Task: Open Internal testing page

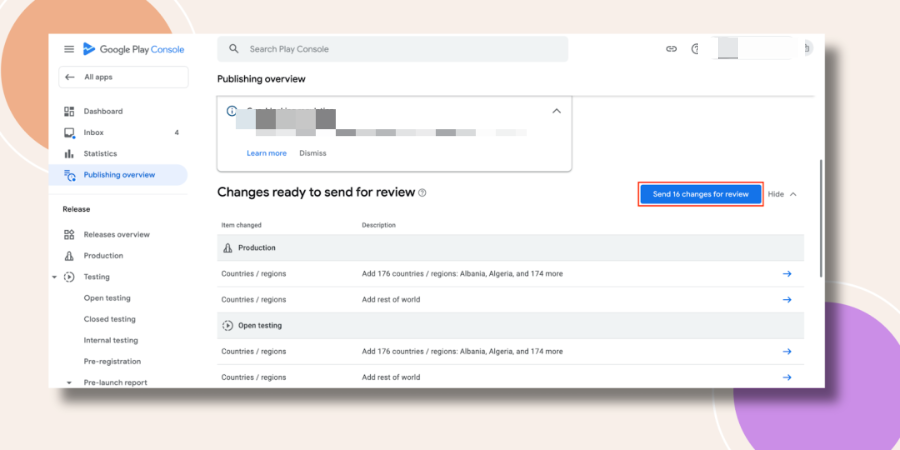Action: click(111, 340)
